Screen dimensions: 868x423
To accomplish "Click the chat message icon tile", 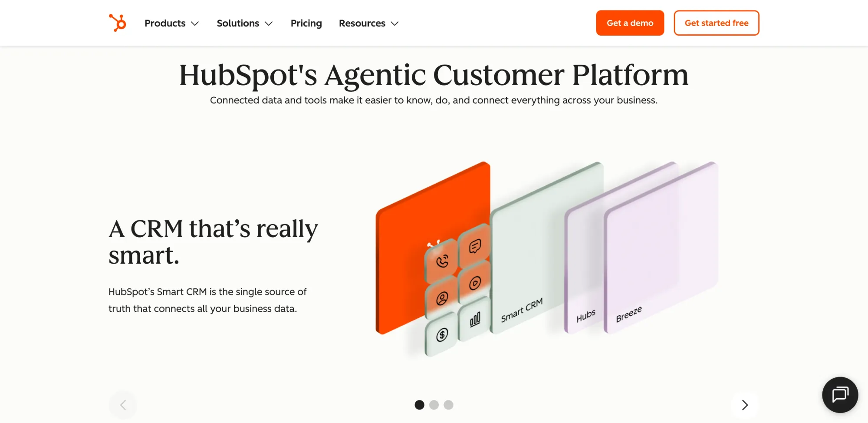I will [x=475, y=247].
